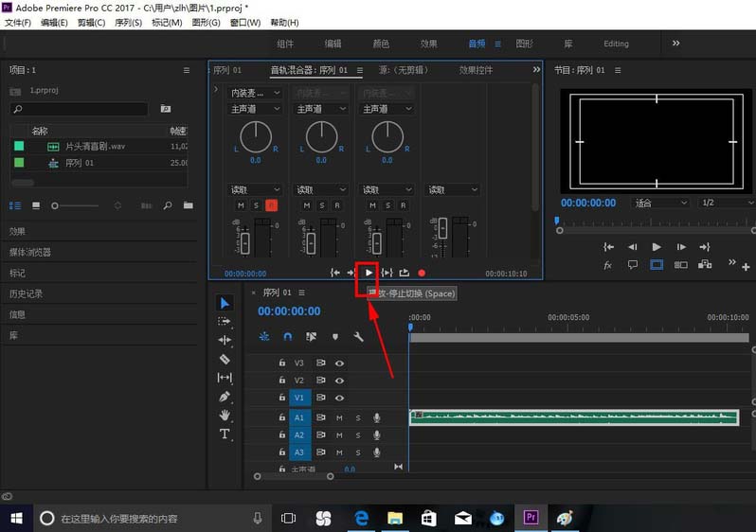
Task: Select the Selection arrow tool
Action: point(225,303)
